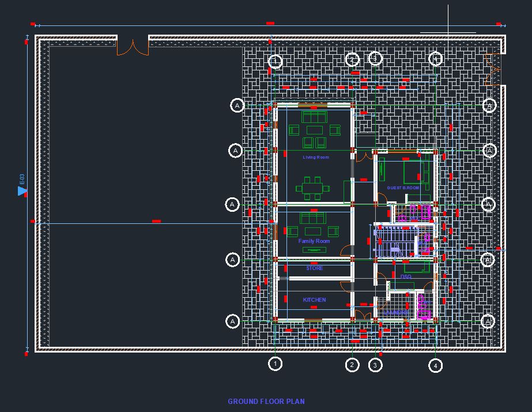Image resolution: width=532 pixels, height=412 pixels.
Task: Select the DSQ room label
Action: [x=406, y=276]
